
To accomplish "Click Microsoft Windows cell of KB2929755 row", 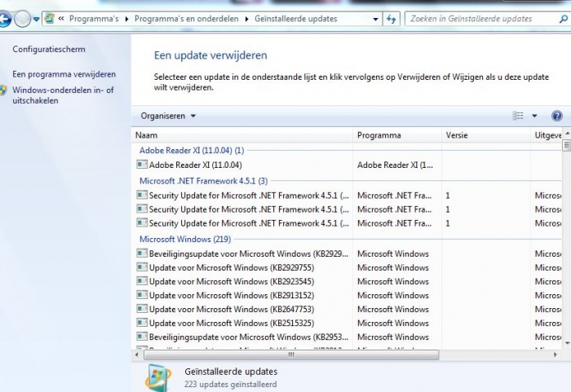I will 393,267.
